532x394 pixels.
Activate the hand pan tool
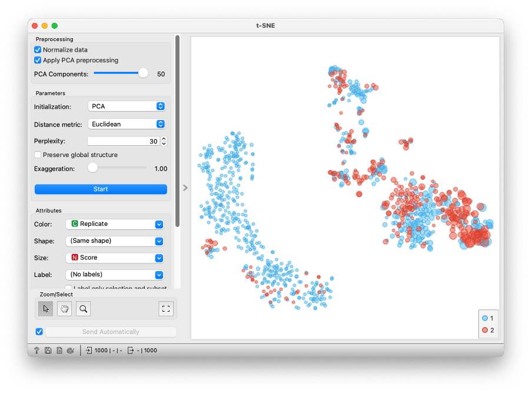tap(65, 309)
